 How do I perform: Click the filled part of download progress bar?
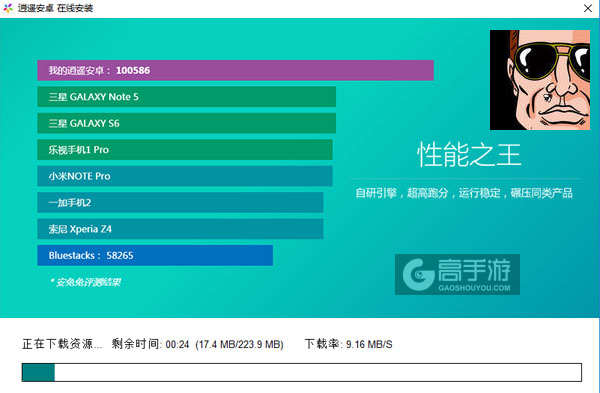pyautogui.click(x=38, y=372)
